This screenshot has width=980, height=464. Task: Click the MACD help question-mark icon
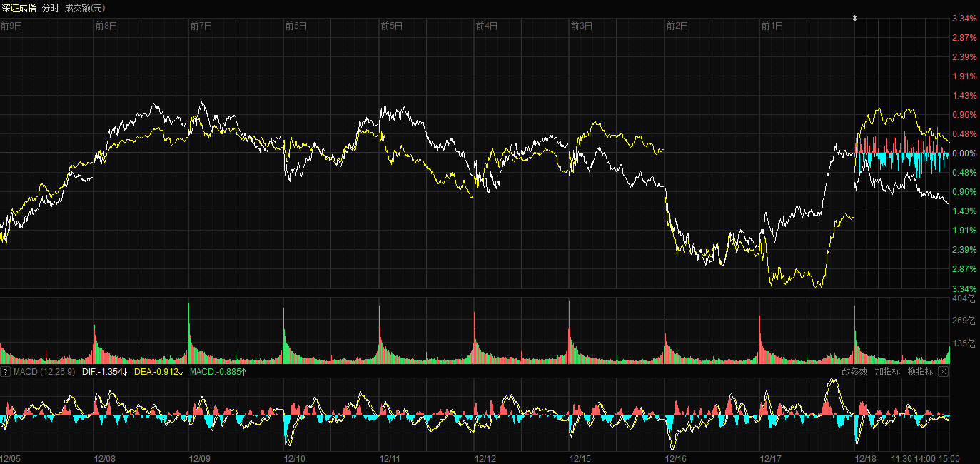pos(5,372)
